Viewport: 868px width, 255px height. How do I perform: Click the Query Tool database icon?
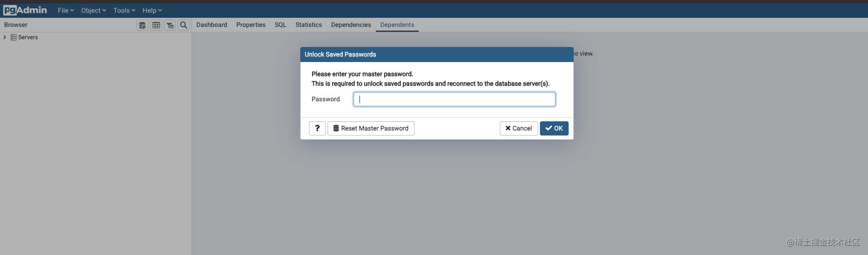click(143, 25)
